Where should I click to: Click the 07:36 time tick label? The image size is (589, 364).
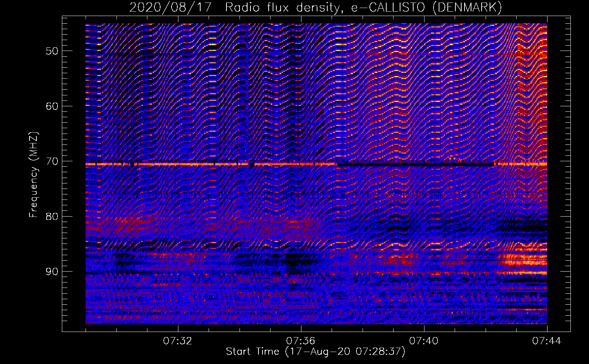[x=301, y=341]
